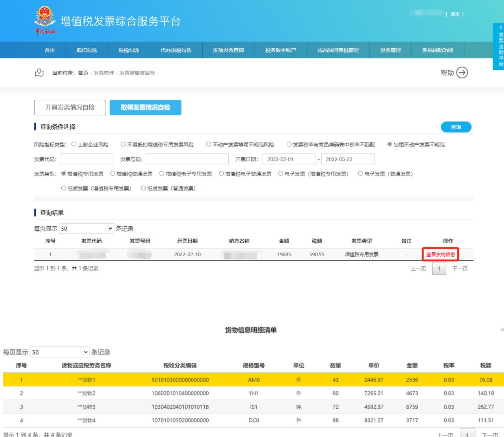The height and width of the screenshot is (437, 504).
Task: Click the 发票代码 input field
Action: tap(87, 159)
